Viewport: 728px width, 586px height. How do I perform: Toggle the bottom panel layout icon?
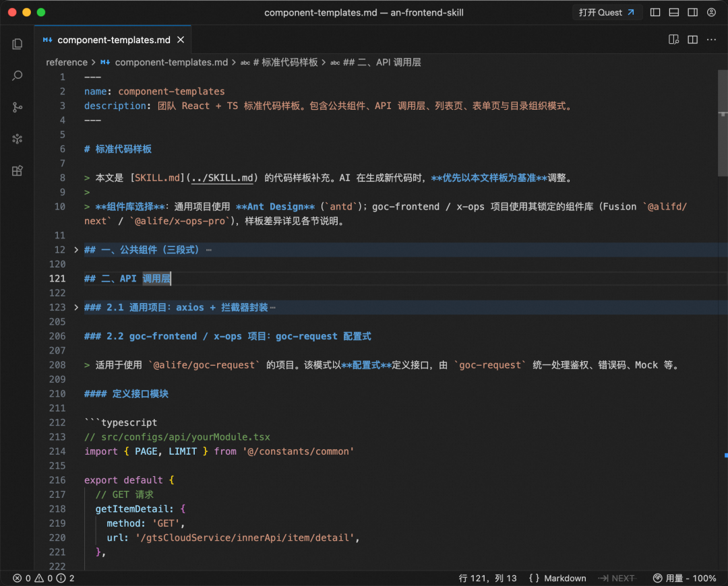coord(673,13)
